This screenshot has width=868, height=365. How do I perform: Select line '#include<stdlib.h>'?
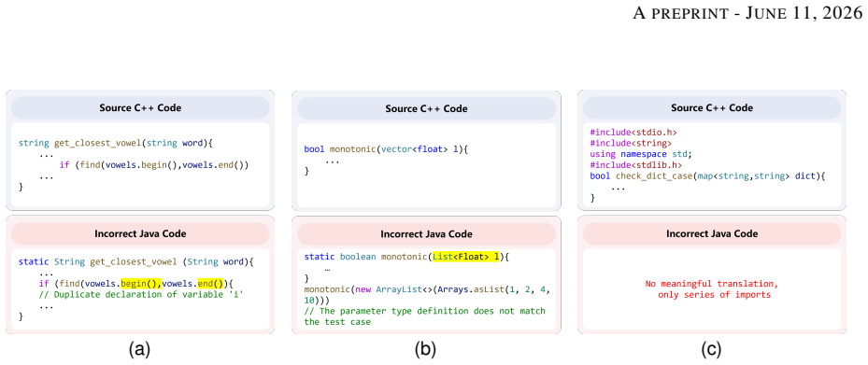click(635, 165)
